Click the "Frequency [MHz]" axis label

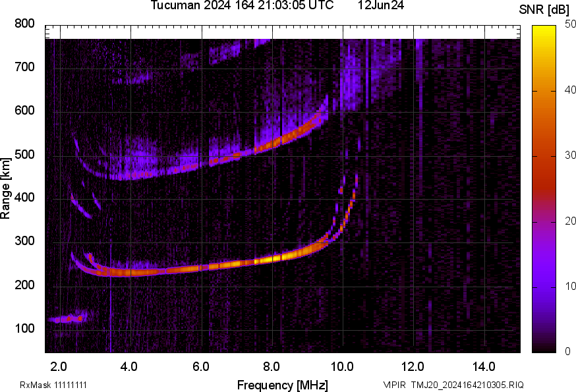point(283,385)
